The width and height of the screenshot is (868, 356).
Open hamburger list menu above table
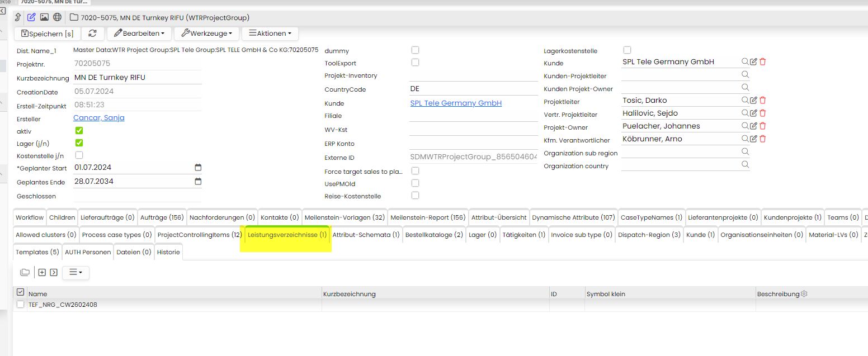tap(76, 272)
